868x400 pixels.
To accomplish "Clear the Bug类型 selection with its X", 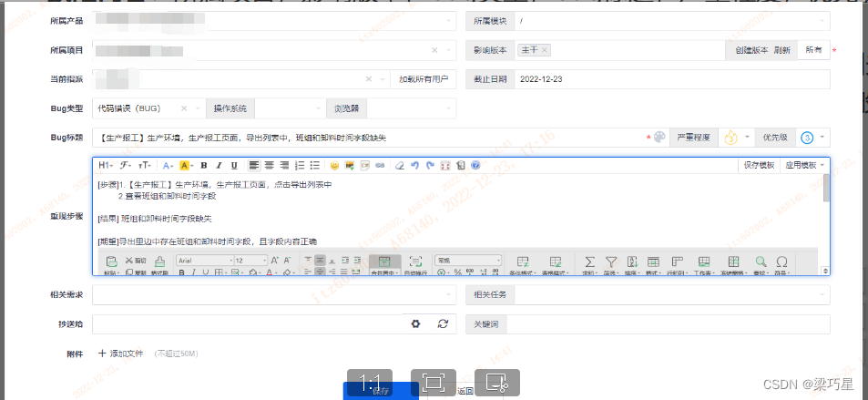I will click(x=184, y=108).
